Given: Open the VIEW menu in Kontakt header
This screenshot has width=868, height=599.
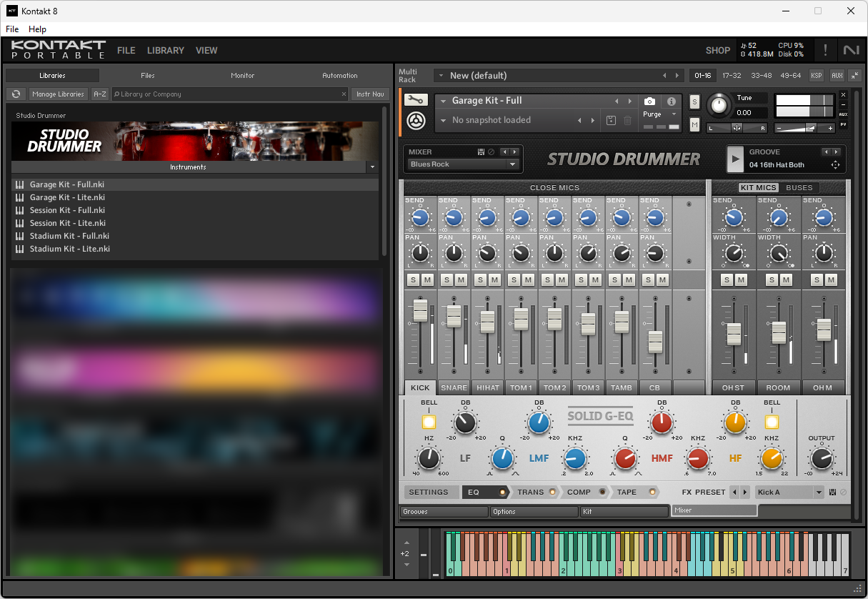Looking at the screenshot, I should 206,51.
